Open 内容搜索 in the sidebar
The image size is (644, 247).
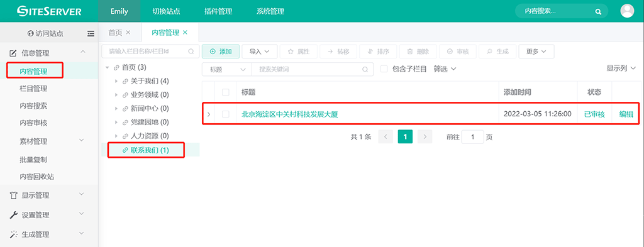click(x=33, y=106)
